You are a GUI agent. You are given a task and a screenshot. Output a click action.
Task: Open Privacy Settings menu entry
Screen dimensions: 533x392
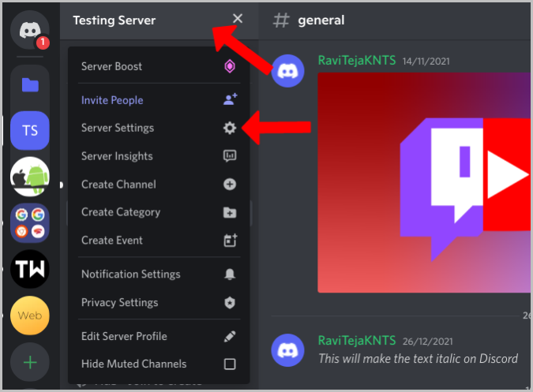pos(159,302)
